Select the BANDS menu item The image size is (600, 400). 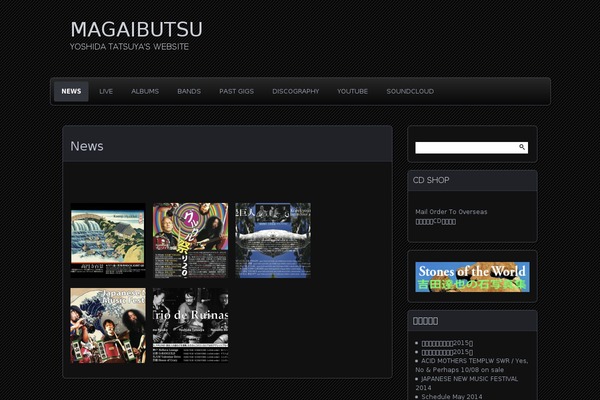point(189,91)
